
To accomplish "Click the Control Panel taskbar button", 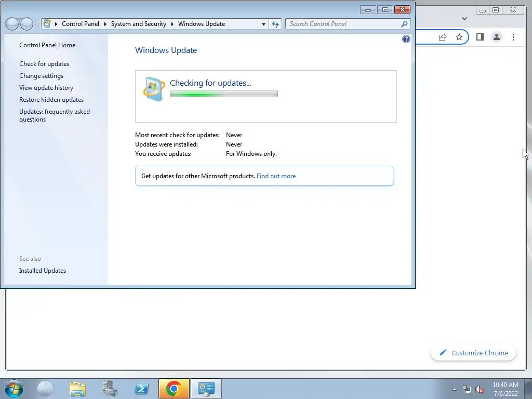I will (206, 389).
